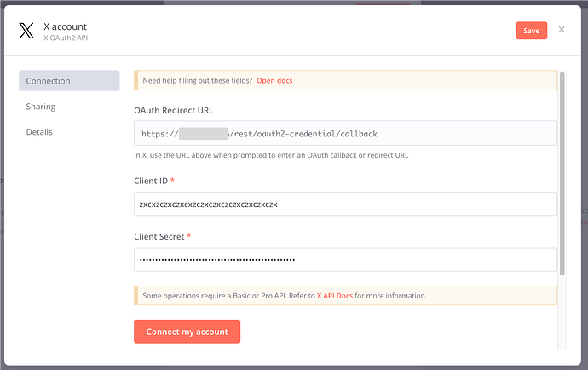Switch to the Sharing tab

pyautogui.click(x=41, y=107)
